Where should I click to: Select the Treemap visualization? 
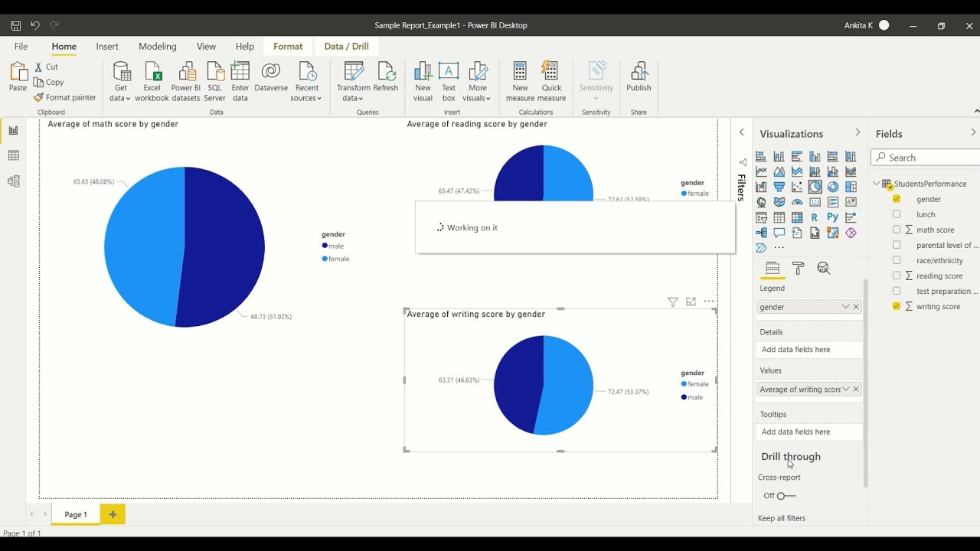point(851,187)
